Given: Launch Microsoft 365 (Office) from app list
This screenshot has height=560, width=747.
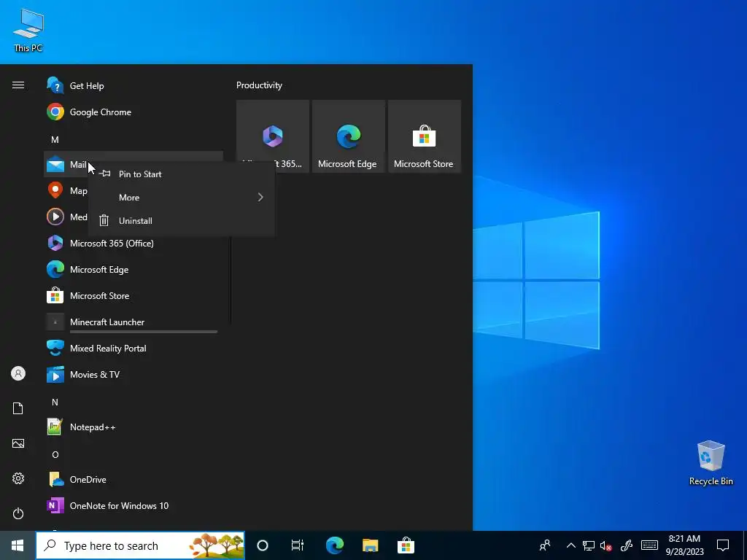Looking at the screenshot, I should [133, 244].
